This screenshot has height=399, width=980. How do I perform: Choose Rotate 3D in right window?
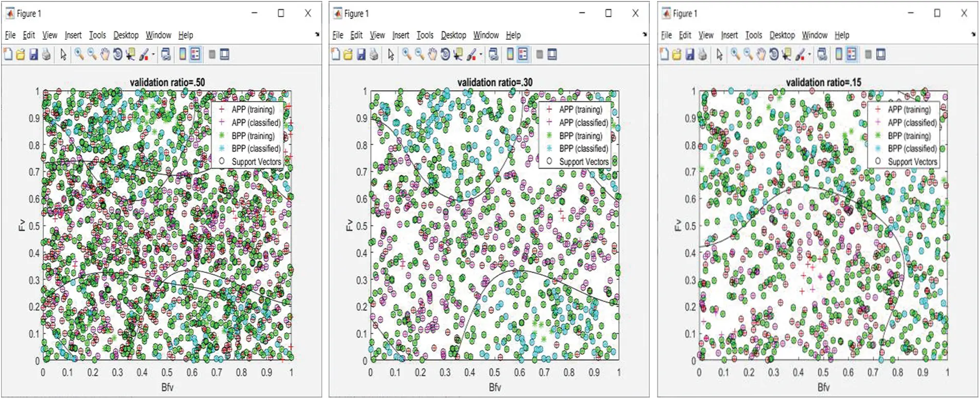774,54
